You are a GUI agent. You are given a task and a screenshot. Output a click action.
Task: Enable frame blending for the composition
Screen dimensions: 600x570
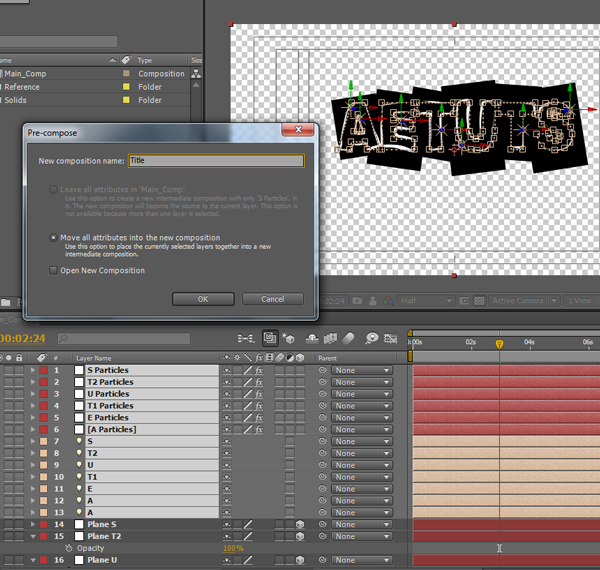(330, 338)
